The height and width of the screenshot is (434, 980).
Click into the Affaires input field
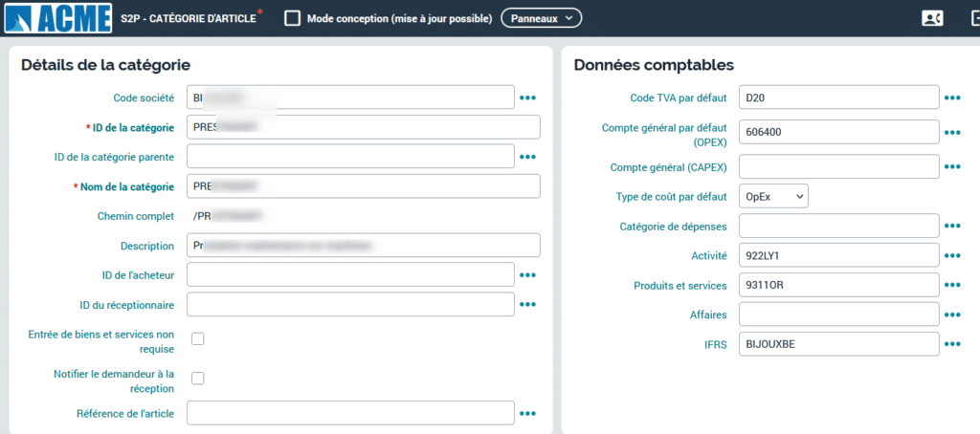coord(838,314)
